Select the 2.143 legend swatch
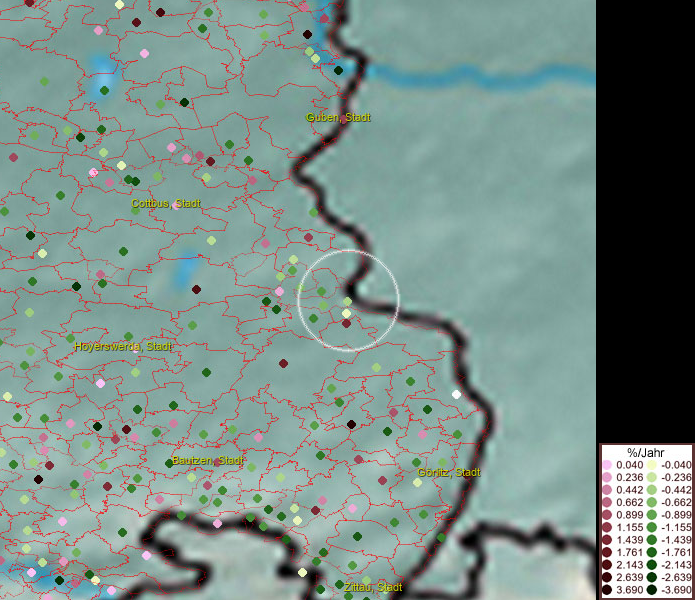The image size is (695, 600). click(607, 565)
